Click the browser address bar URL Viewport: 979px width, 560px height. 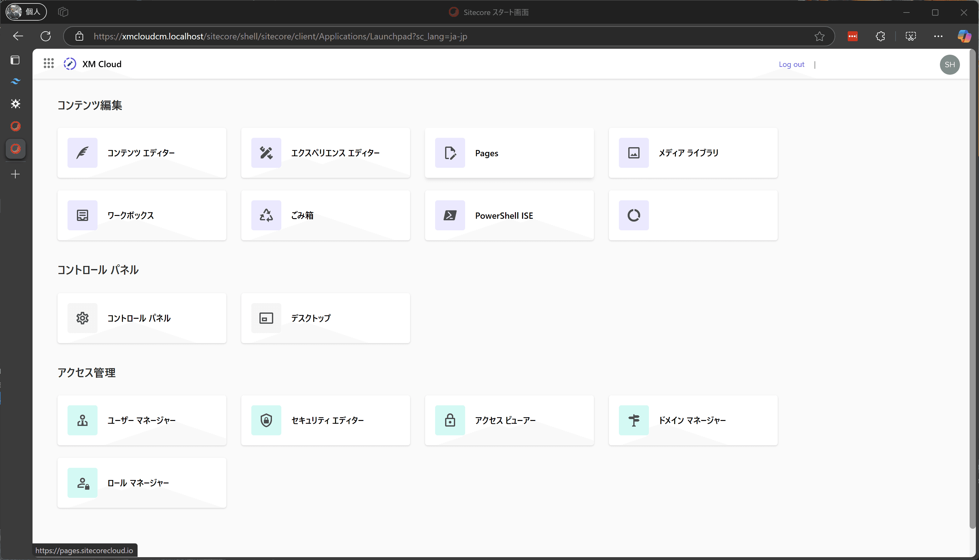coord(280,37)
